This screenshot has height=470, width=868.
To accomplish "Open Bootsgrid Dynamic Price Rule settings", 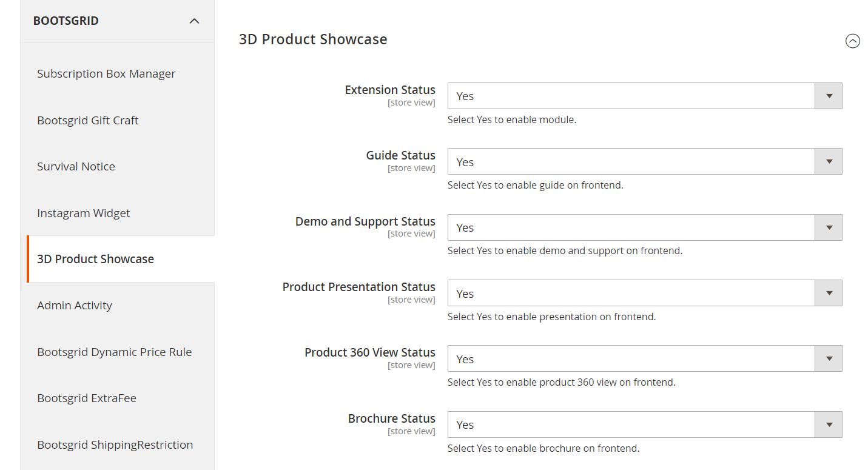I will 115,352.
